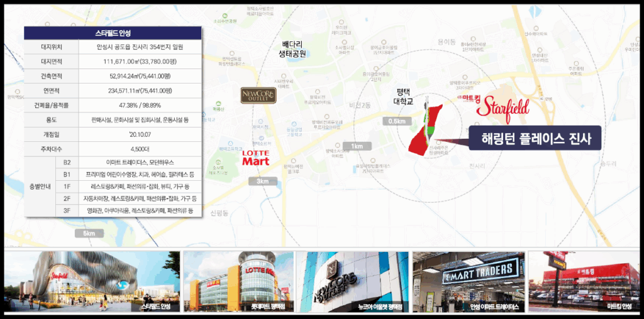Screen dimensions: 644x319
Task: Click the text 이마트 트레이더스, 모던하우스
Action: click(140, 163)
